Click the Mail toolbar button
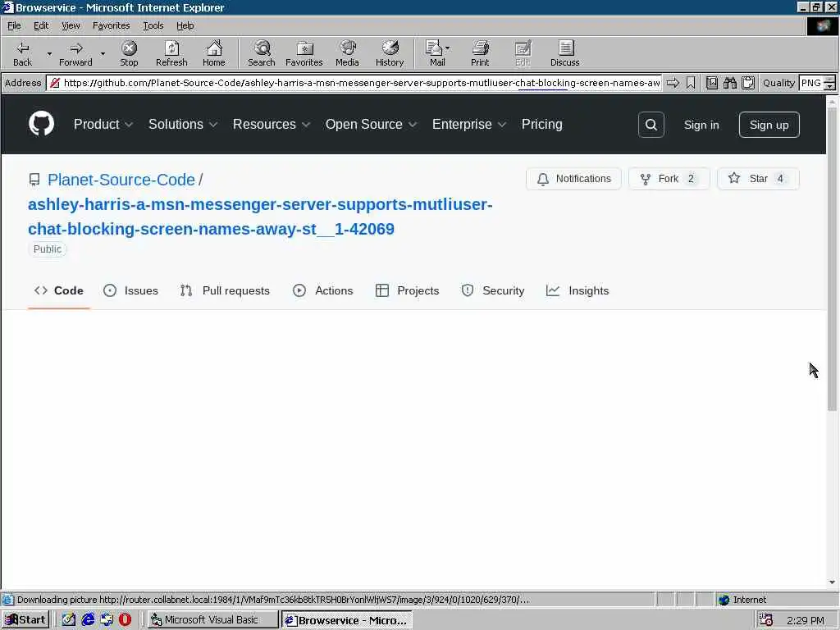Image resolution: width=840 pixels, height=630 pixels. (x=437, y=53)
